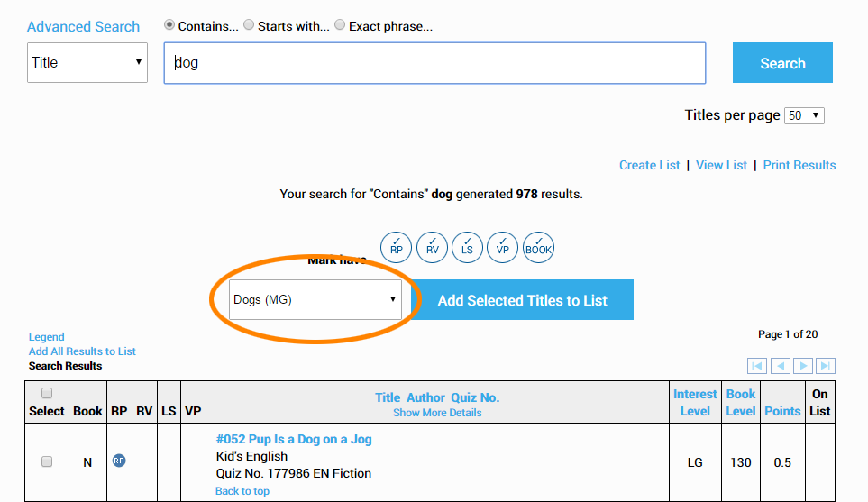The height and width of the screenshot is (502, 868).
Task: Check the box for Pup Is a Dog row
Action: click(47, 461)
